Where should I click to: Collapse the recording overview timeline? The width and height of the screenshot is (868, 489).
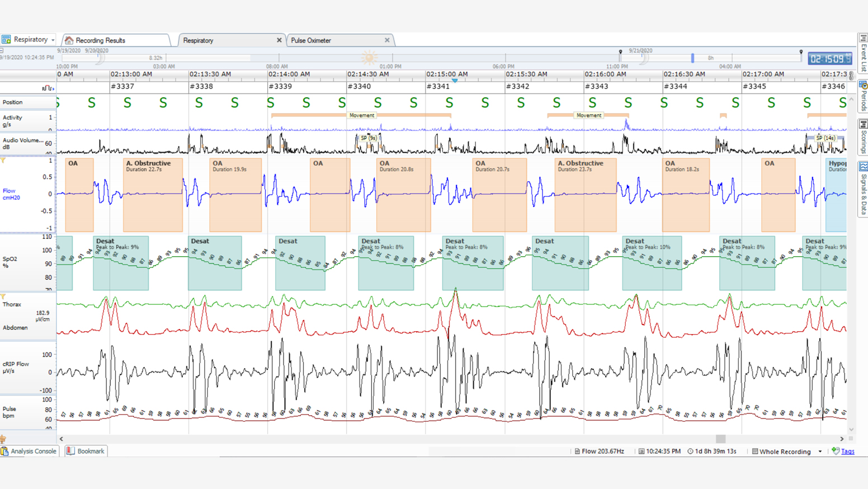2,50
